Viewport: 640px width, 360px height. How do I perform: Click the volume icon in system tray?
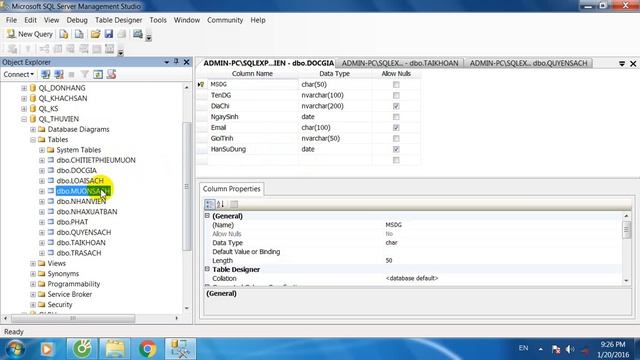[570, 349]
